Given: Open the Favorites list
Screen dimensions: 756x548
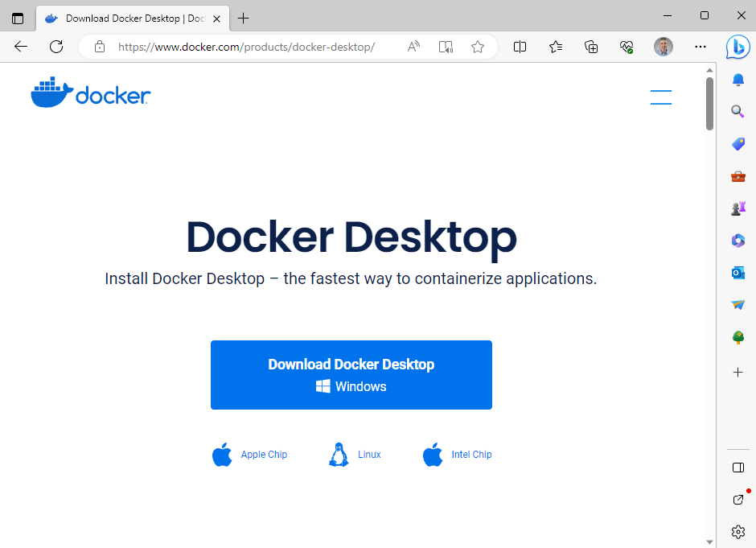Looking at the screenshot, I should 556,47.
